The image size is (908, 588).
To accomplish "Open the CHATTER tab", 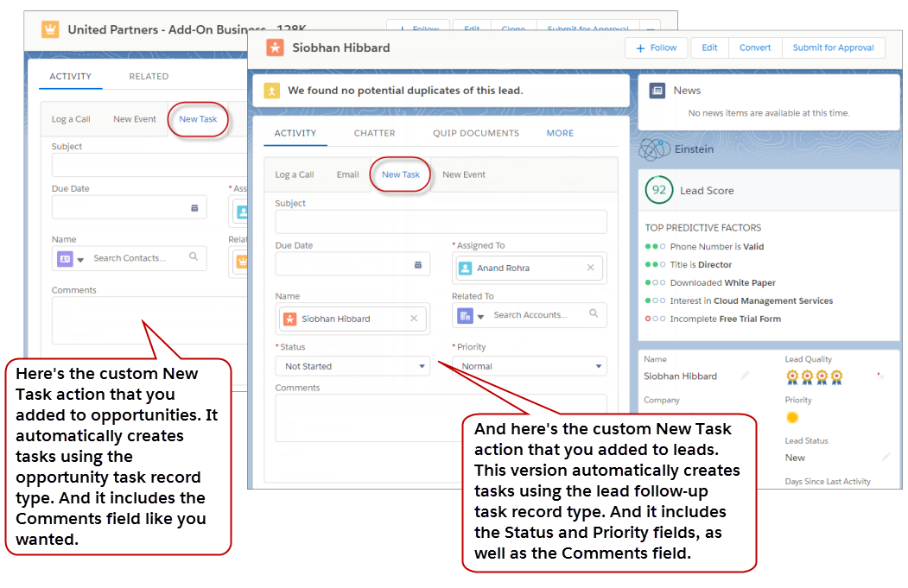I will [x=375, y=133].
